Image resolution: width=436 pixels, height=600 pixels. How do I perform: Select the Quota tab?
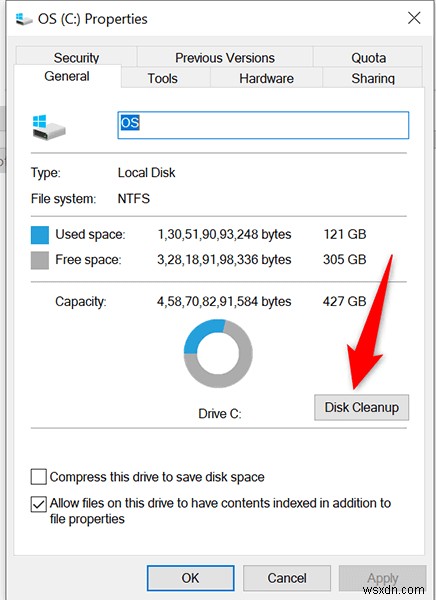coord(368,57)
